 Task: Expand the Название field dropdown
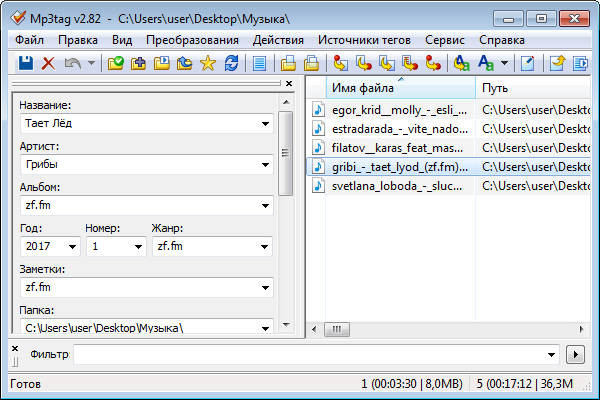(x=265, y=124)
